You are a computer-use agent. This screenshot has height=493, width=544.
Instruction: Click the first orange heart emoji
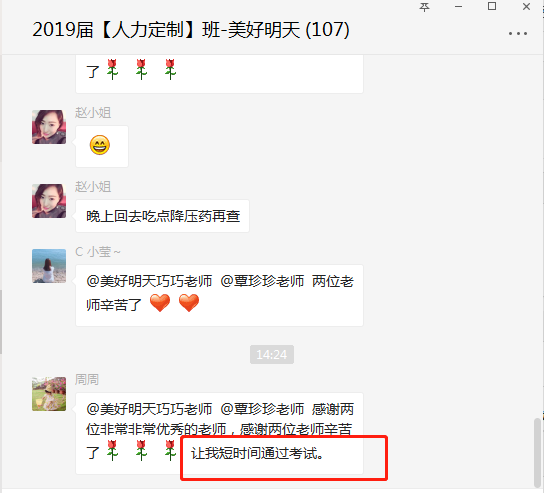(160, 303)
